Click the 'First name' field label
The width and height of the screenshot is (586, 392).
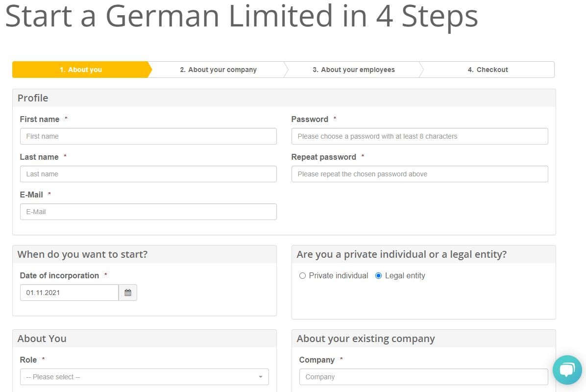[40, 119]
